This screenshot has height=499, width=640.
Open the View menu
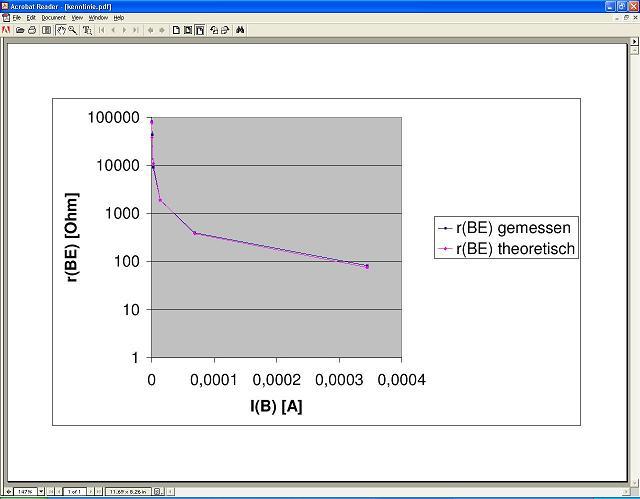[x=77, y=18]
